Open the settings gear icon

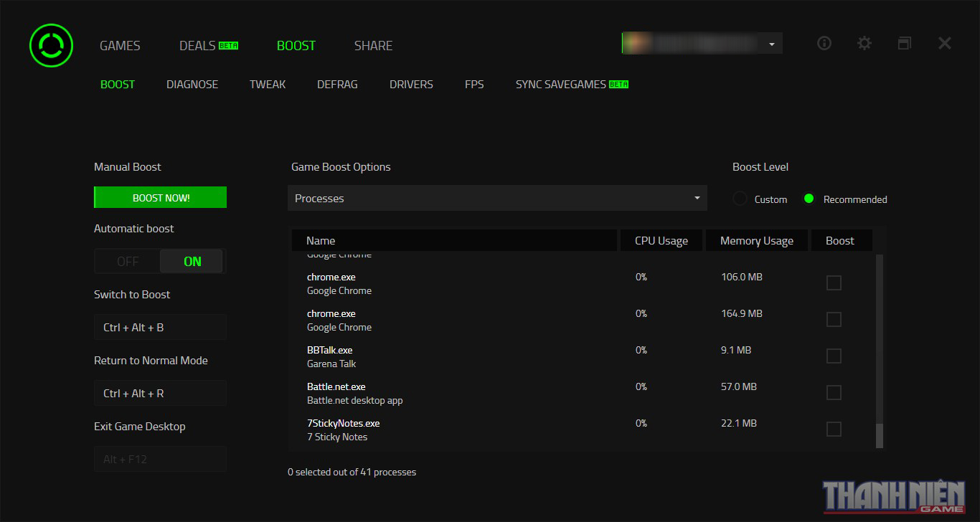click(x=864, y=43)
